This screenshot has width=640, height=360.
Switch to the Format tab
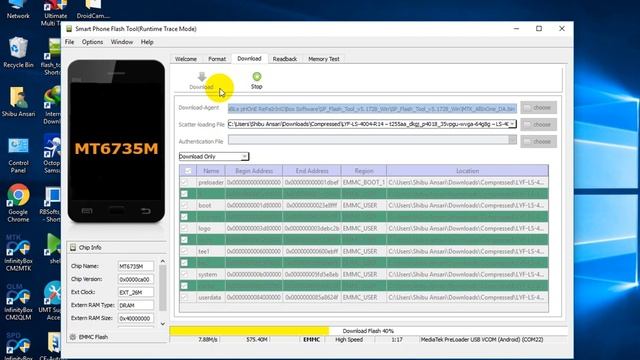[217, 59]
